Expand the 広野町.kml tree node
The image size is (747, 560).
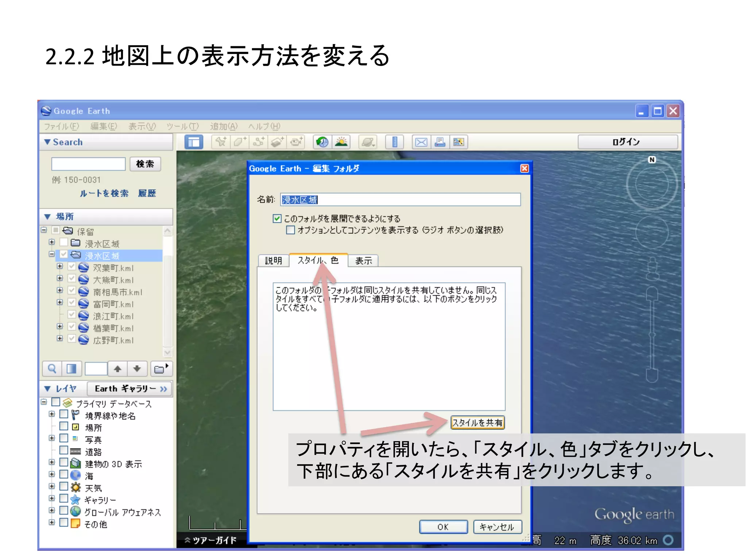(x=60, y=339)
